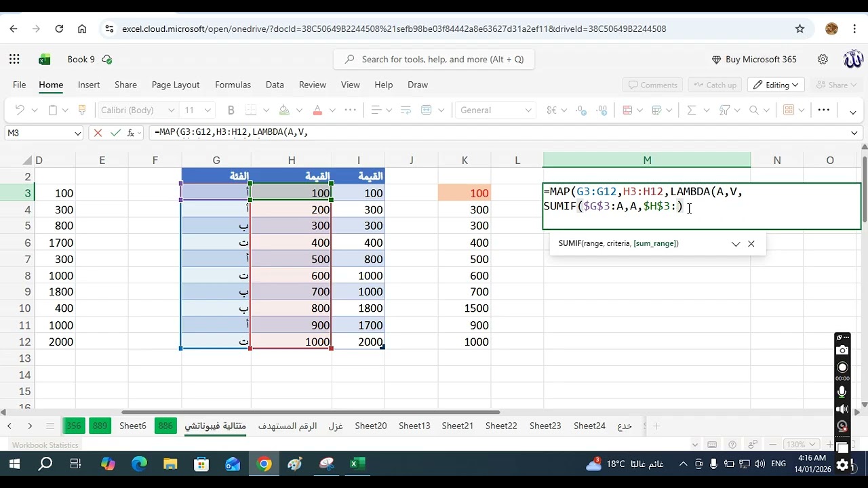Toggle Bold formatting
868x488 pixels.
(x=231, y=110)
